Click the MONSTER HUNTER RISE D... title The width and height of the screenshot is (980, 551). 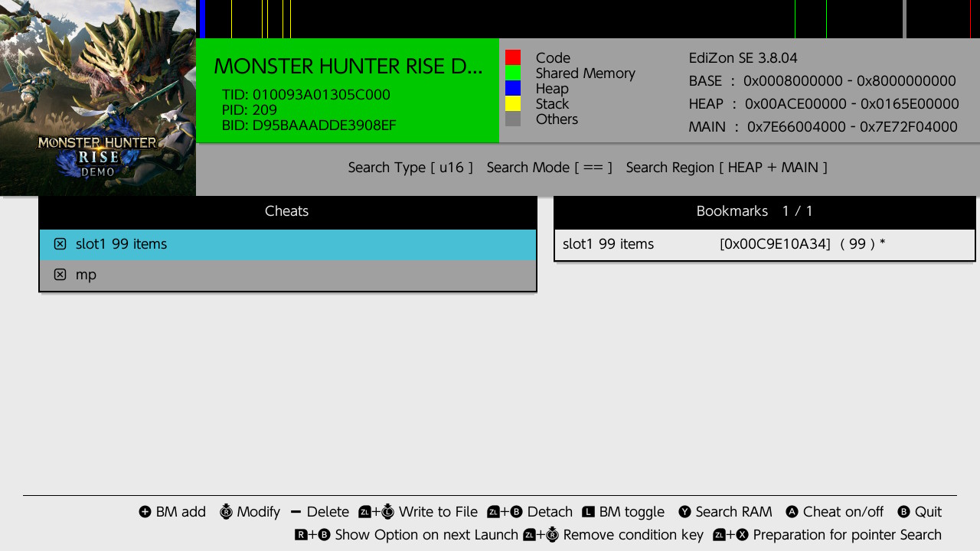348,67
